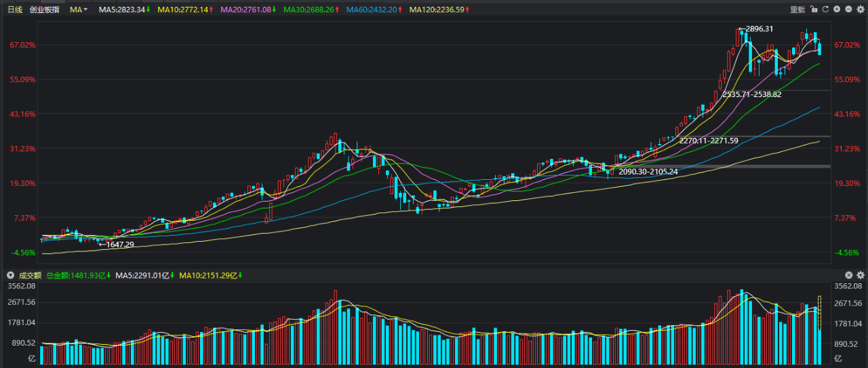Screen dimensions: 868x368
Task: Click the dashed-outline latest volume bar
Action: click(x=819, y=313)
